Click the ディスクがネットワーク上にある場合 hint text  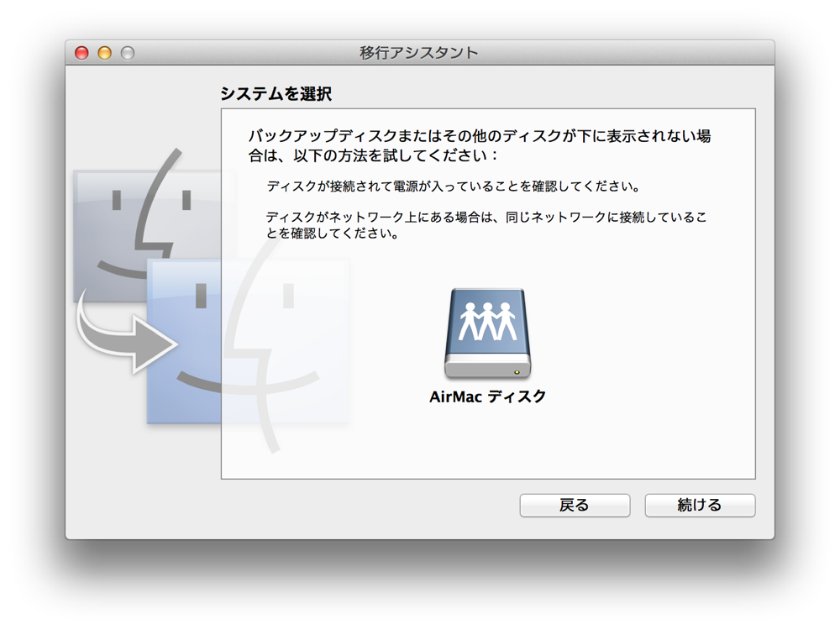[x=486, y=225]
